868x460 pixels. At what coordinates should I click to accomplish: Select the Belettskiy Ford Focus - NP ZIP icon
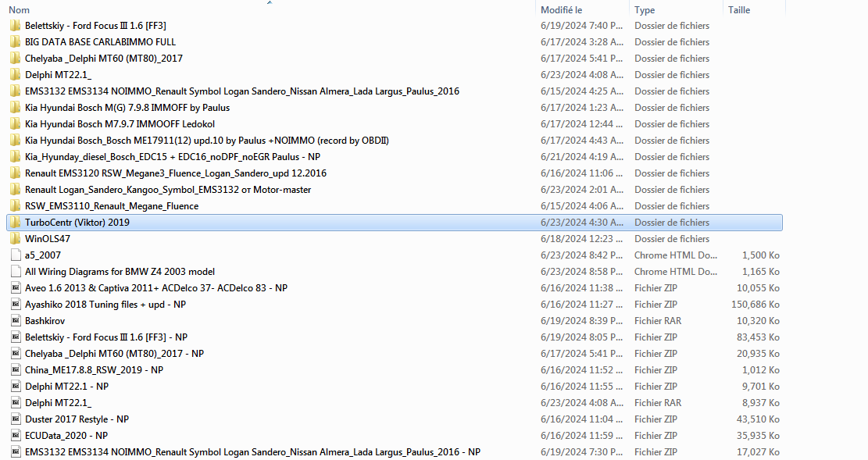pyautogui.click(x=16, y=337)
